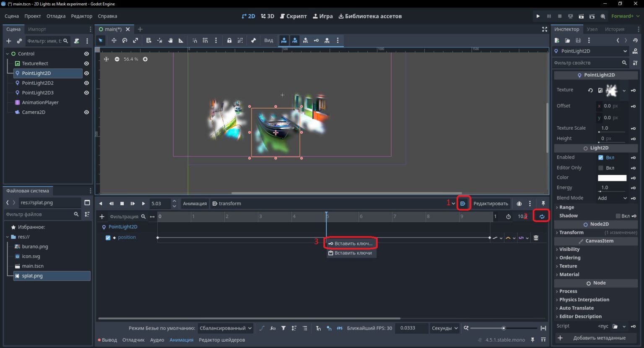Toggle the Editor Only checkbox
The height and width of the screenshot is (348, 644).
click(601, 168)
